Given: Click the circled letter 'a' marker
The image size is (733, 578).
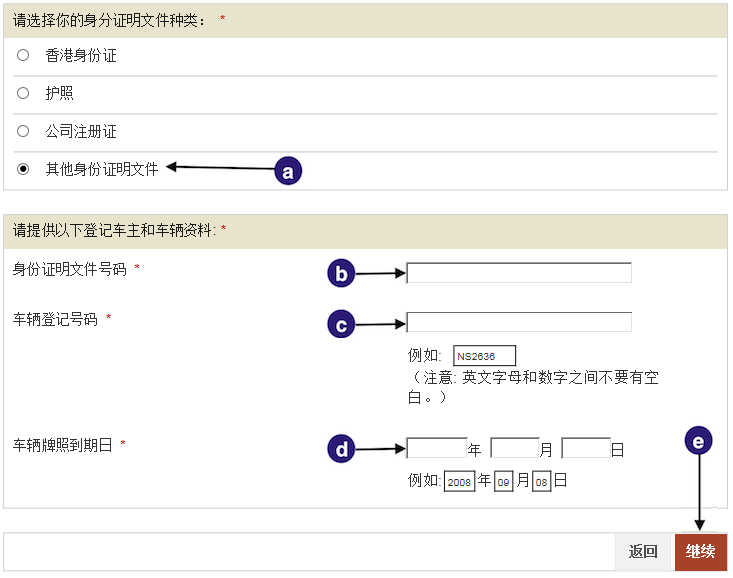Looking at the screenshot, I should tap(288, 171).
